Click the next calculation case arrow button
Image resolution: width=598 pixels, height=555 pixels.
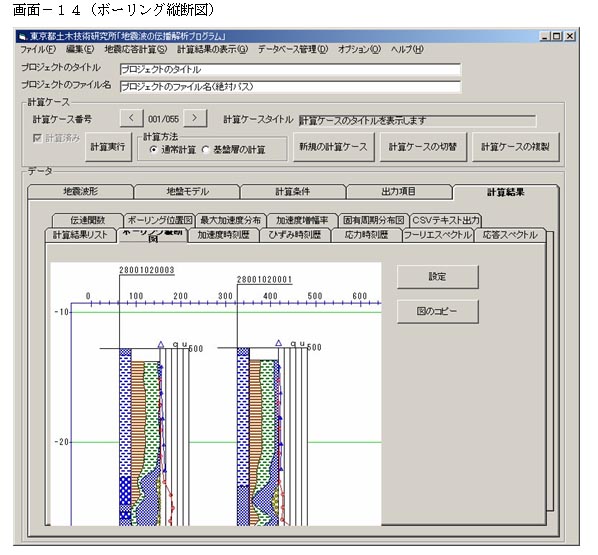pyautogui.click(x=195, y=118)
